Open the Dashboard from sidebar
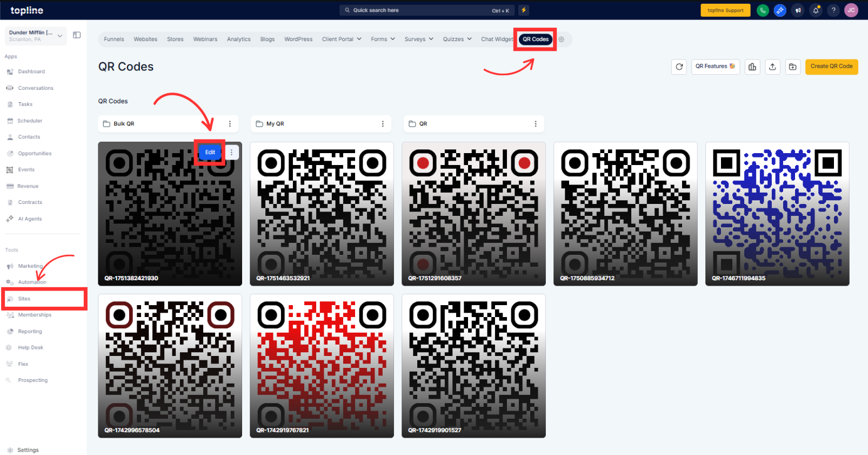 [31, 71]
